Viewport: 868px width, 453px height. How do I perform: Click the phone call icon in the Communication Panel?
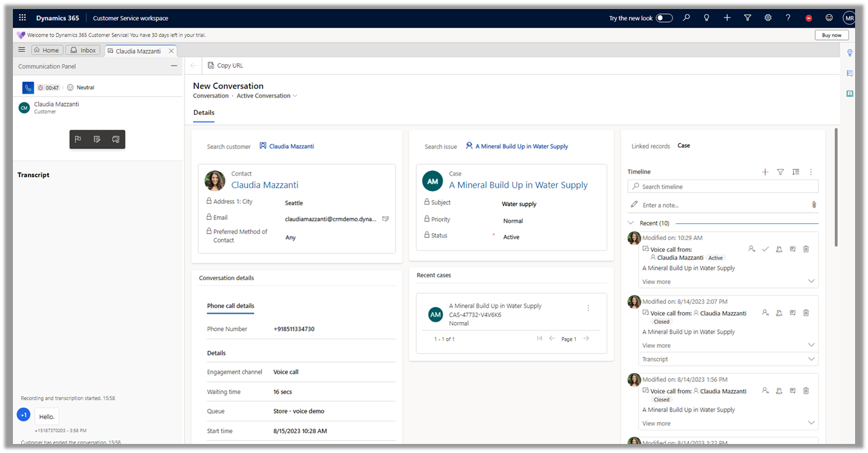(x=28, y=88)
